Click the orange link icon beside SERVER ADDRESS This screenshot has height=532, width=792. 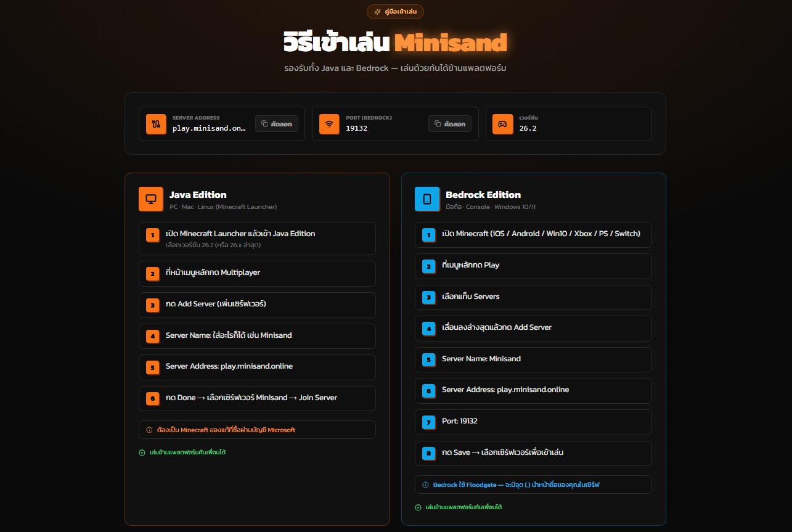click(157, 124)
